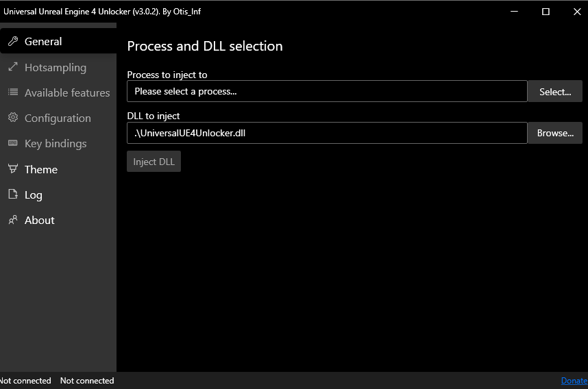The height and width of the screenshot is (389, 588).
Task: Click the Log document icon
Action: pyautogui.click(x=13, y=194)
